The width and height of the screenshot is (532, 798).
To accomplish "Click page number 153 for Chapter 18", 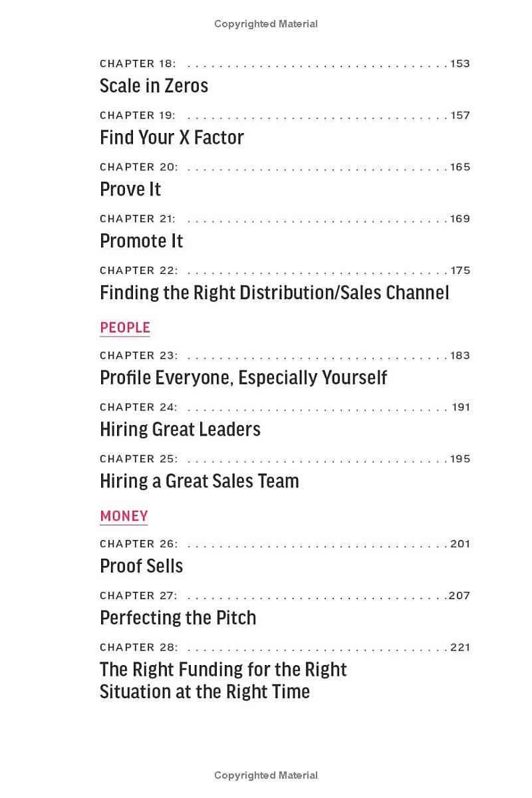I will [460, 64].
